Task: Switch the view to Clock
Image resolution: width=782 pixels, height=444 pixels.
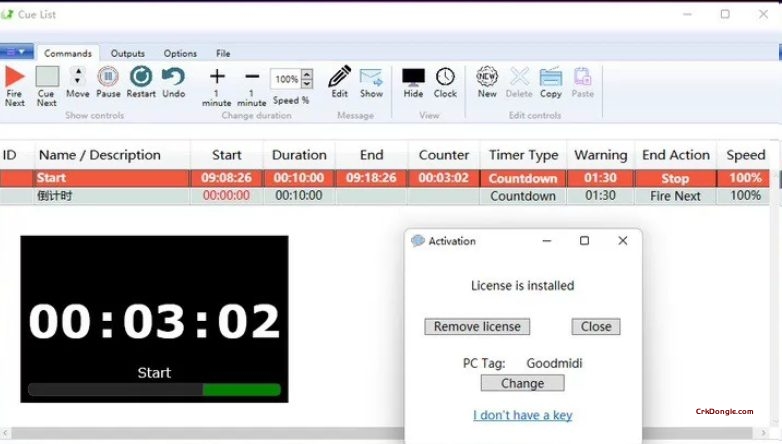Action: pyautogui.click(x=445, y=77)
